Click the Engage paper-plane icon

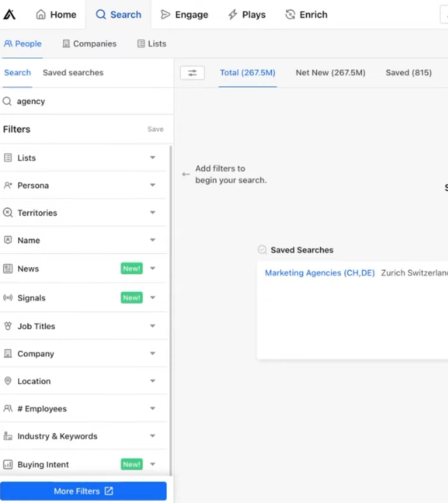165,15
